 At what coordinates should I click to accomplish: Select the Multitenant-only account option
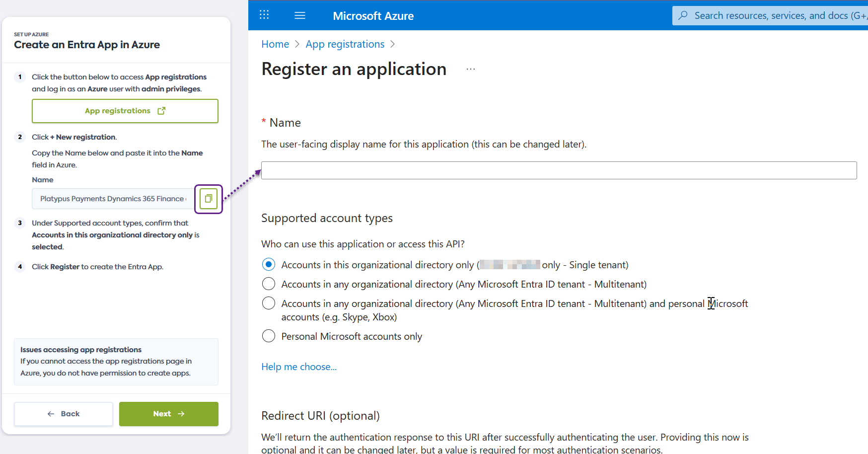pyautogui.click(x=269, y=284)
